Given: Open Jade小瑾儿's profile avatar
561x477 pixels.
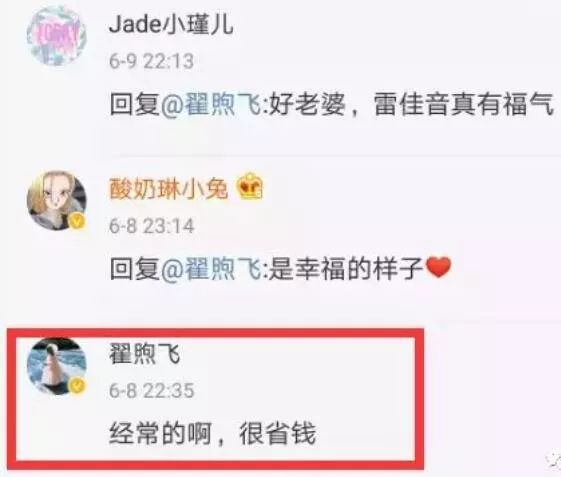Looking at the screenshot, I should 57,36.
